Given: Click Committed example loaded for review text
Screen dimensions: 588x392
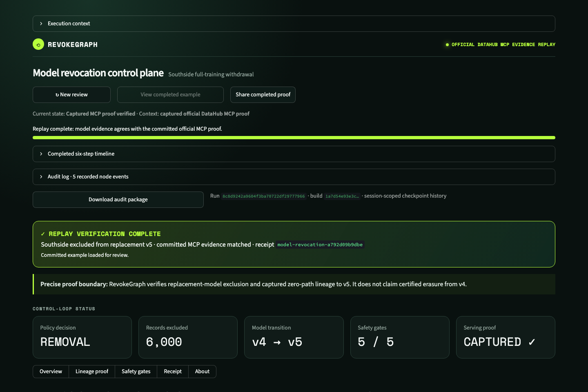Looking at the screenshot, I should (85, 255).
